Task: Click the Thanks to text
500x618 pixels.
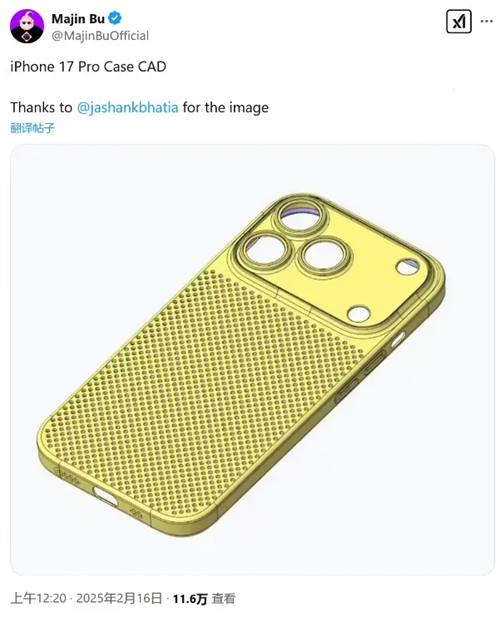Action: [41, 107]
